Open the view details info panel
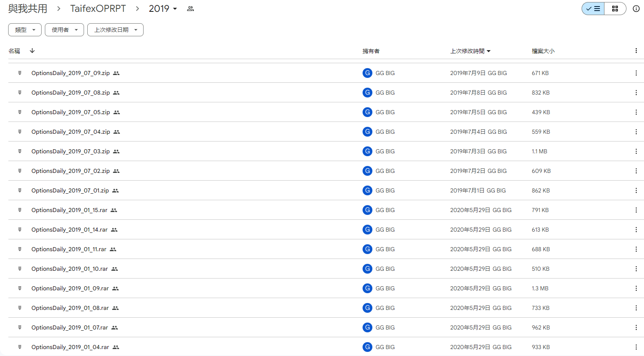644x356 pixels. pyautogui.click(x=636, y=9)
